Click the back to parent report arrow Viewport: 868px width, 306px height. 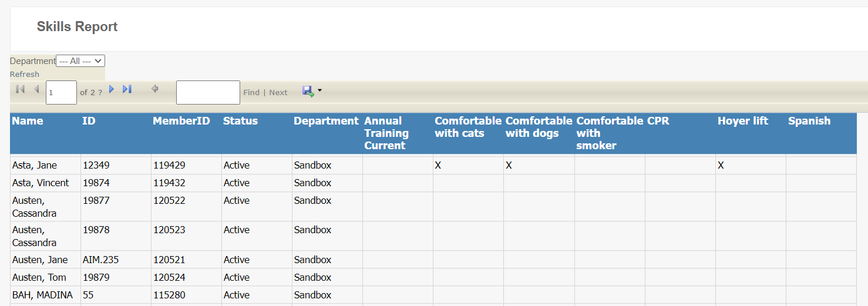155,89
